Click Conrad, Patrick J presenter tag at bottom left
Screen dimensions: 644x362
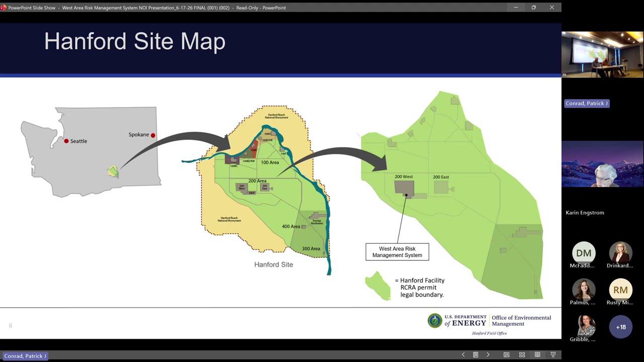[x=25, y=355]
